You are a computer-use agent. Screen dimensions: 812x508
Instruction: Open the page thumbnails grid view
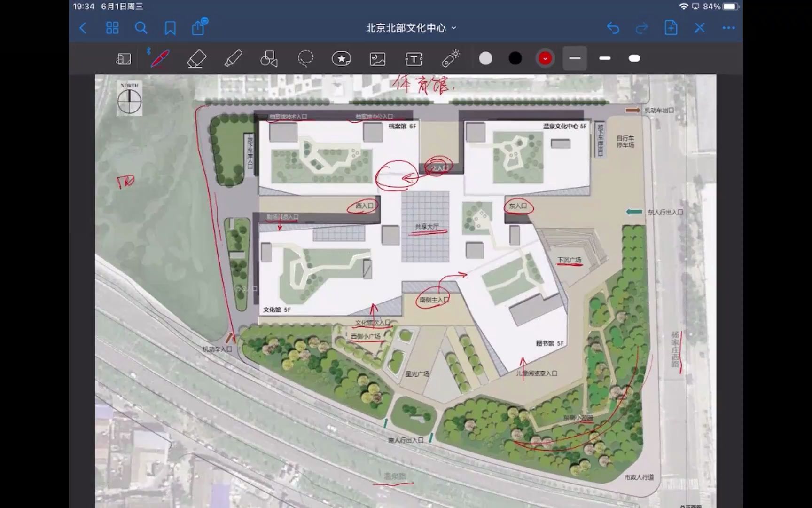(x=112, y=28)
